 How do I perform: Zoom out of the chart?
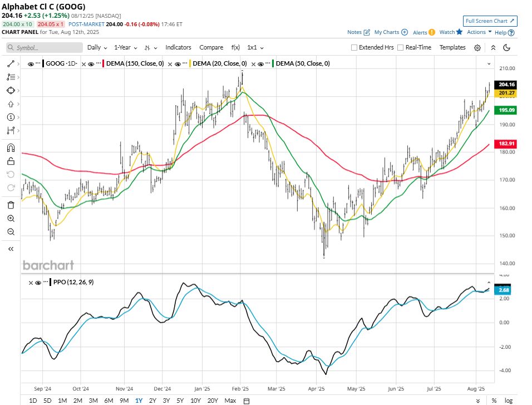pos(11,231)
